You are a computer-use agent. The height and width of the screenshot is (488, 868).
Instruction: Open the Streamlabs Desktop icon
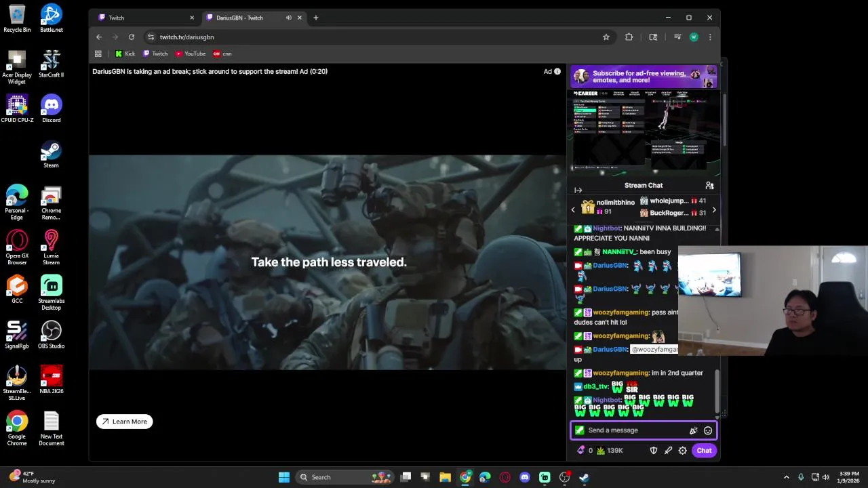click(x=52, y=293)
